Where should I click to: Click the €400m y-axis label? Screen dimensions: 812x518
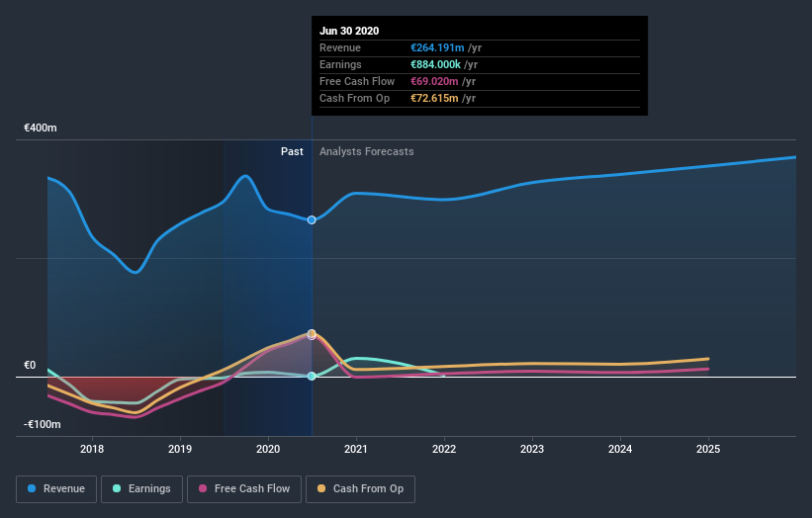coord(41,128)
